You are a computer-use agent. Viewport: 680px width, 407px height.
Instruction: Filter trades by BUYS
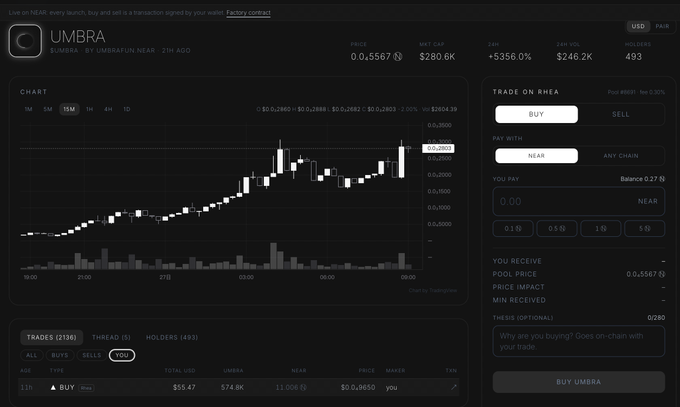(60, 355)
